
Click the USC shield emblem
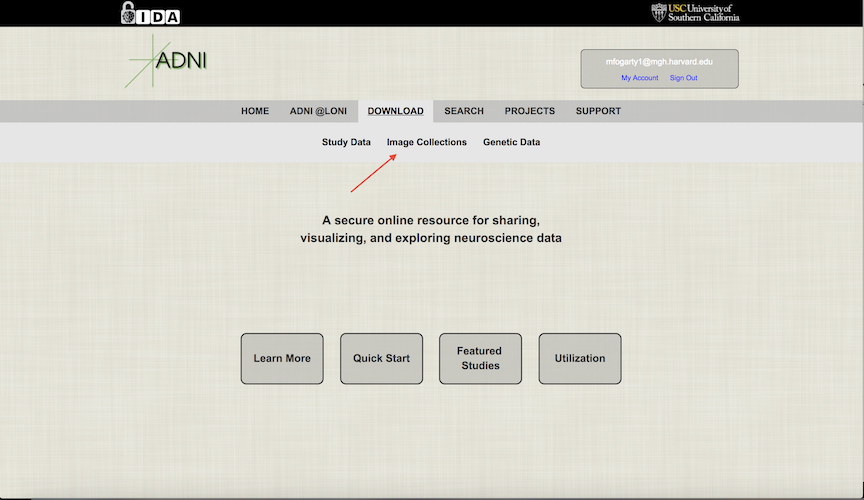[658, 12]
